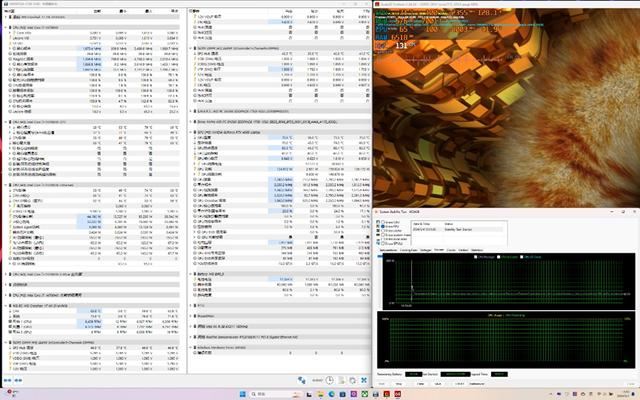
Task: Toggle the Stress system memory checkbox
Action: tap(382, 233)
